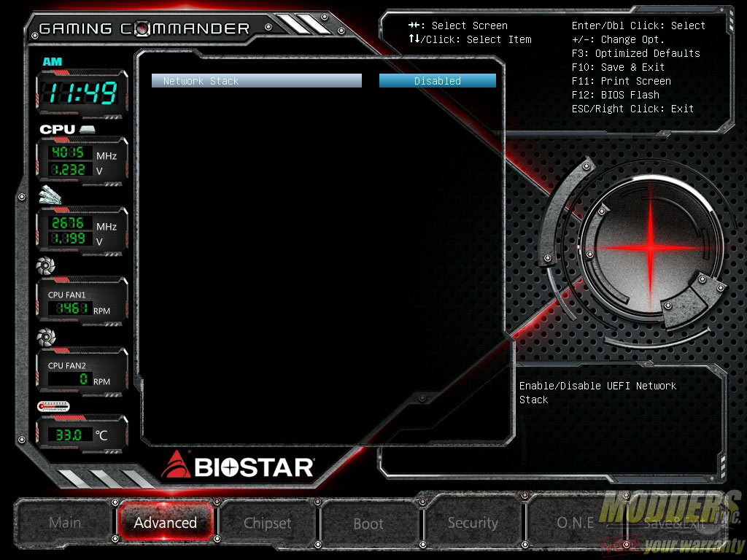
Task: Select the Advanced tab
Action: pos(166,522)
